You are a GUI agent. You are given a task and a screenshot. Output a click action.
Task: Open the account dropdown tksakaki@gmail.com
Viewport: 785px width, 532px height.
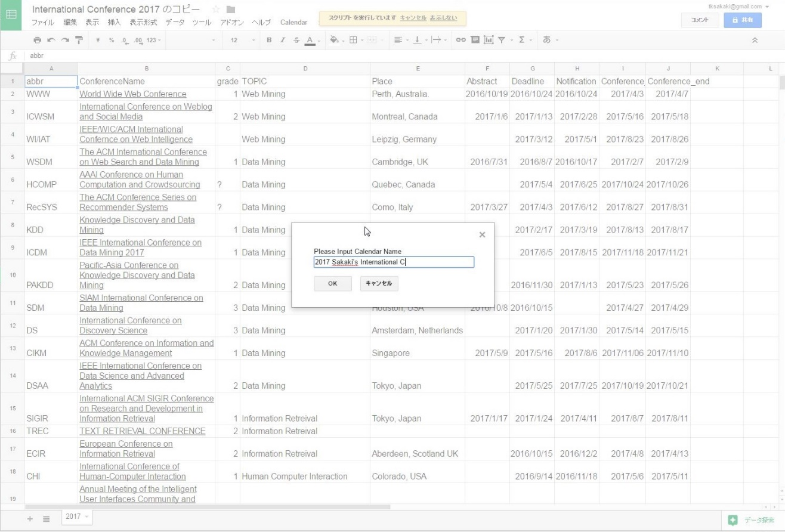pyautogui.click(x=738, y=7)
